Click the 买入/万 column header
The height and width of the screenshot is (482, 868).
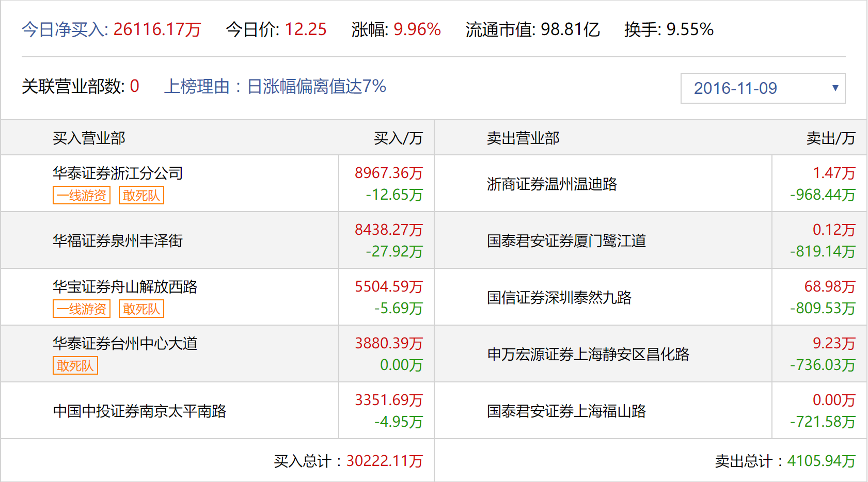pyautogui.click(x=398, y=138)
